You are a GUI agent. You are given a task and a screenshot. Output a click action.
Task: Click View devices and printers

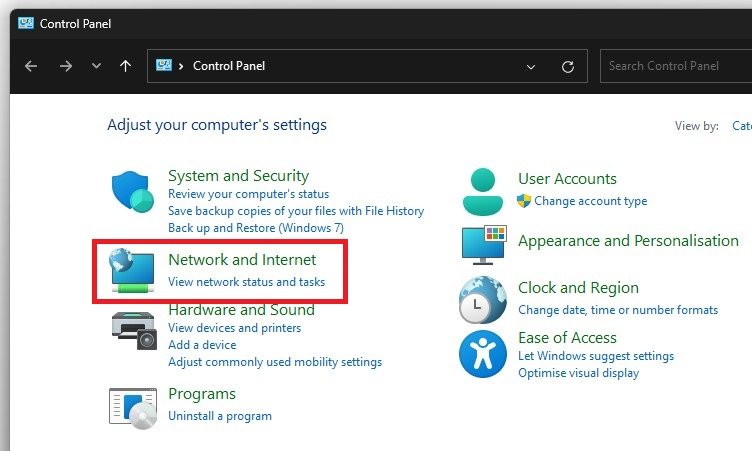[x=235, y=328]
